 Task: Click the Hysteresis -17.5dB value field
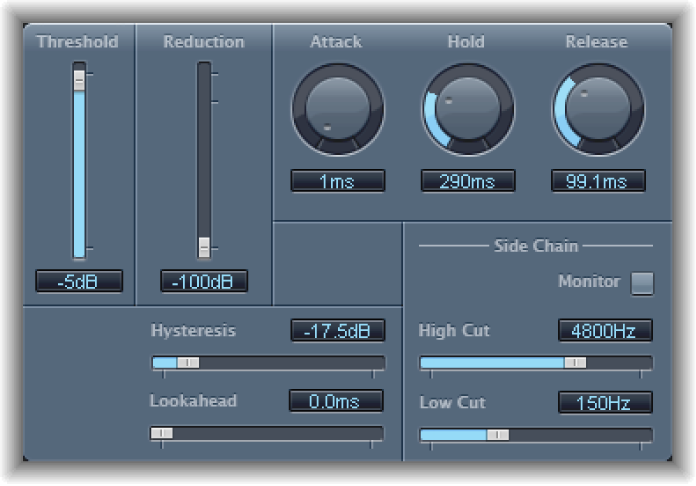[338, 331]
